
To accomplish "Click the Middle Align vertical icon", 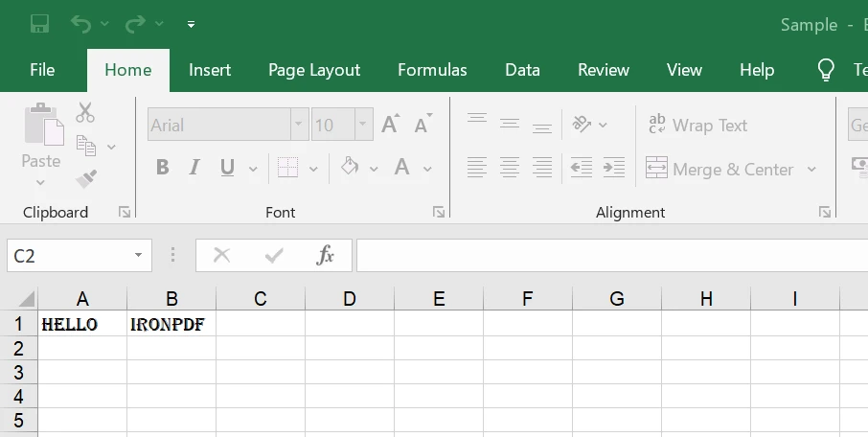I will (x=510, y=125).
